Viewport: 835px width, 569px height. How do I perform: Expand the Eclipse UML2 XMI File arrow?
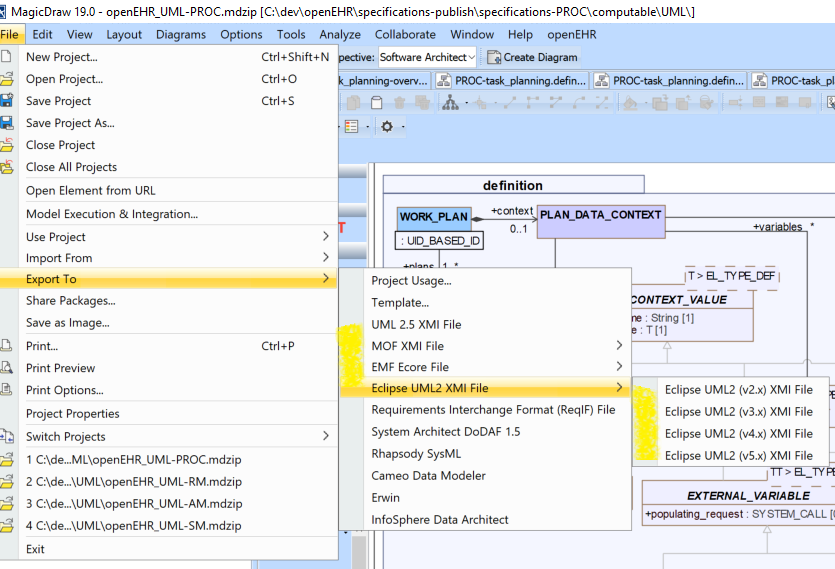(619, 387)
